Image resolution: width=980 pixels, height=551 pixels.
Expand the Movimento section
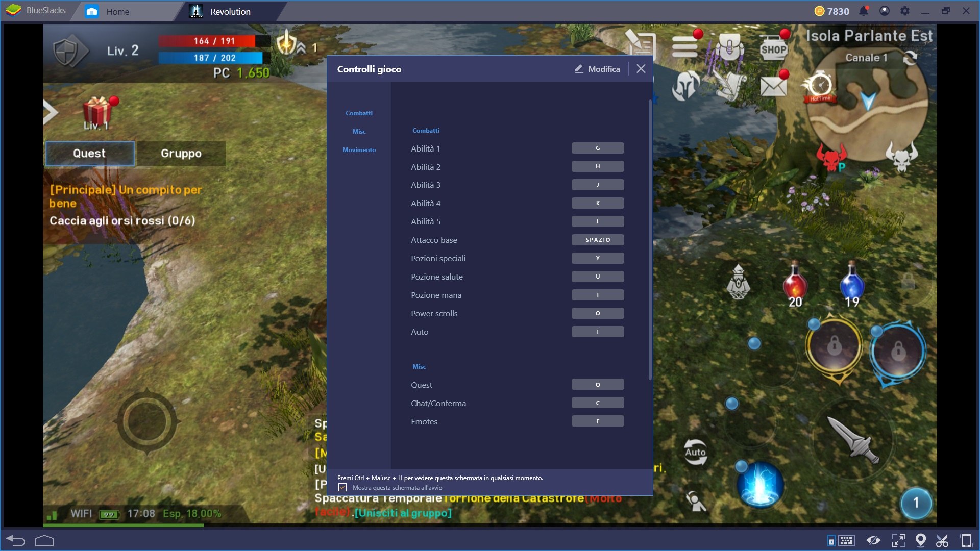[359, 149]
